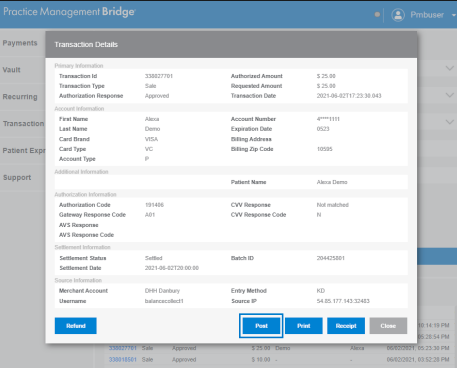This screenshot has width=457, height=368.
Task: Open the Vault sidebar menu
Action: 12,70
